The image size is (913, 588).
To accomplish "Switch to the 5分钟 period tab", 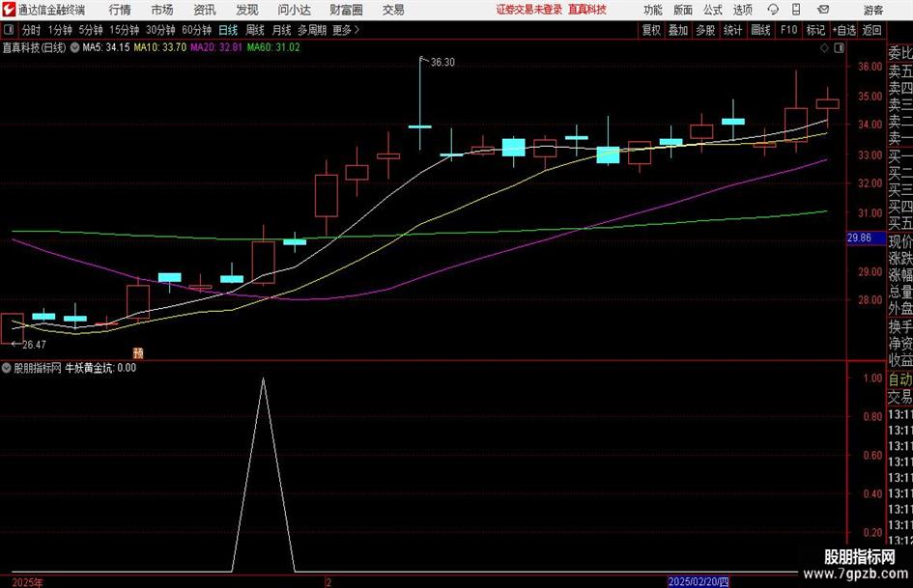I will (91, 30).
